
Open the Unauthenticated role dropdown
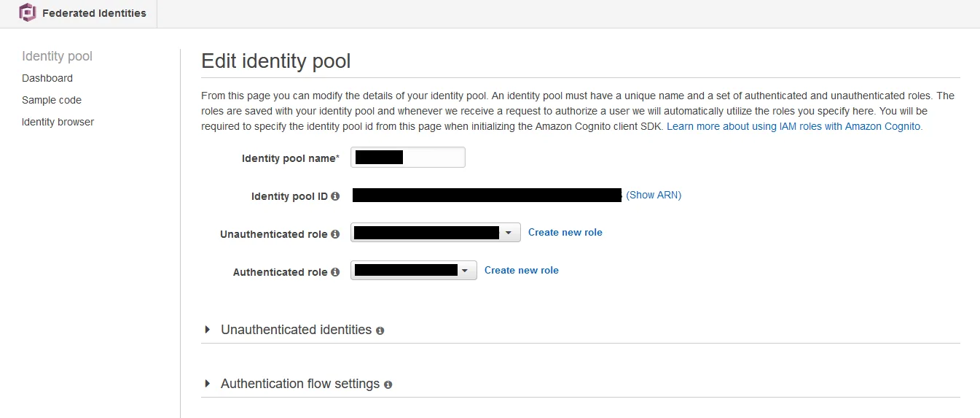pos(436,233)
